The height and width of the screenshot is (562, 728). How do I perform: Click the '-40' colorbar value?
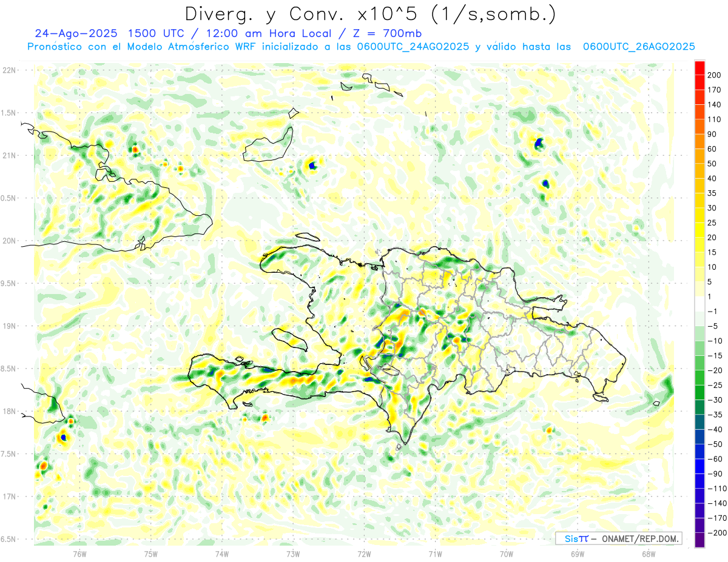point(714,429)
